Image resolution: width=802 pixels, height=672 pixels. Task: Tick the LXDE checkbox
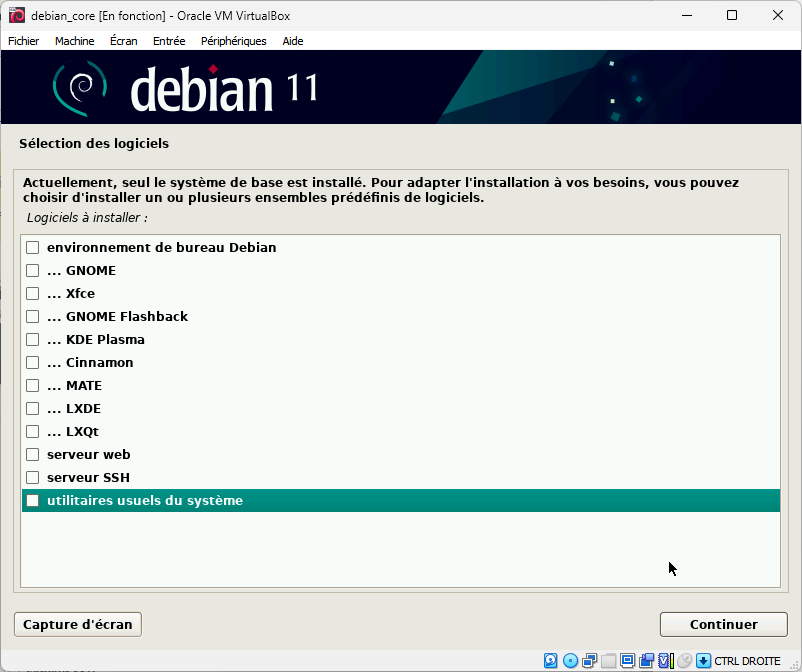pyautogui.click(x=32, y=409)
